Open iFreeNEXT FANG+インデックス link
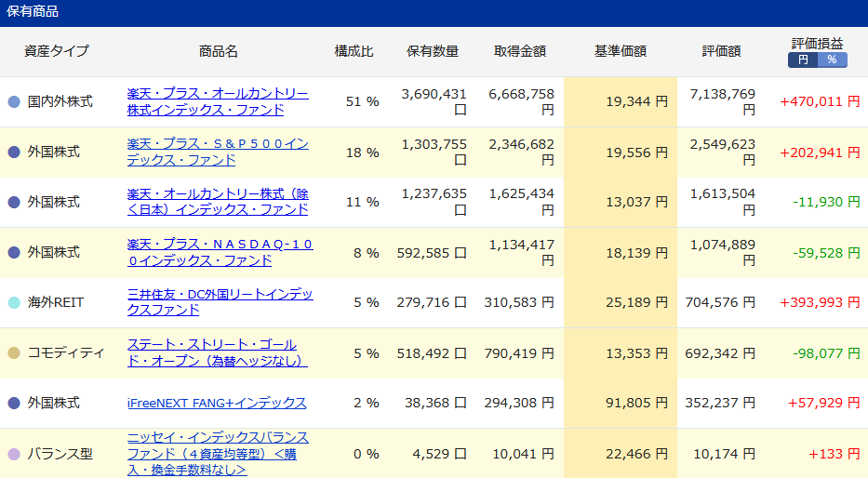The image size is (868, 478). point(217,404)
